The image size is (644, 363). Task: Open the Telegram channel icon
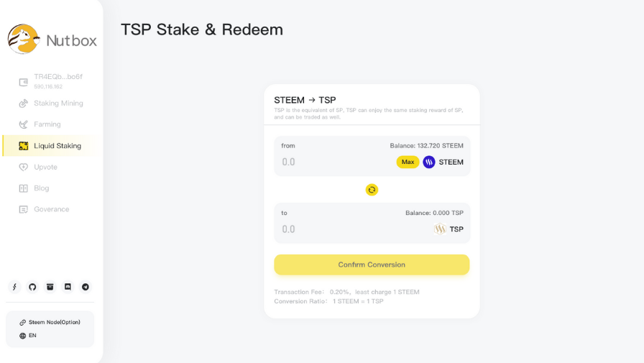tap(86, 287)
